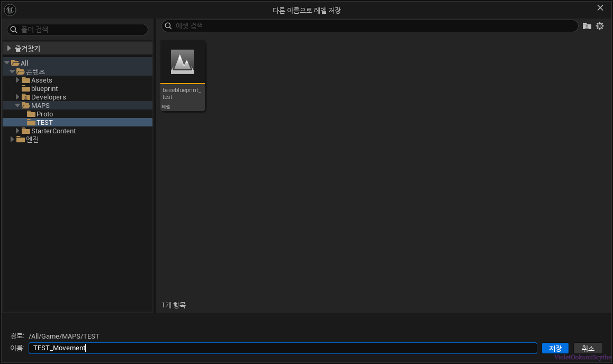Select the baseblueprint_test level thumbnail
The height and width of the screenshot is (364, 613).
click(x=183, y=62)
